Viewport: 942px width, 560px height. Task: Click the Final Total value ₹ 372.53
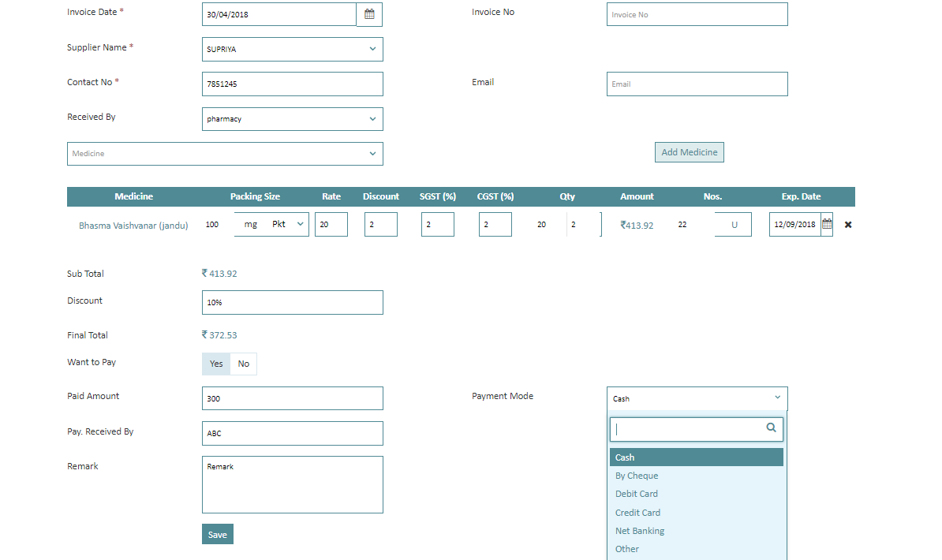219,334
